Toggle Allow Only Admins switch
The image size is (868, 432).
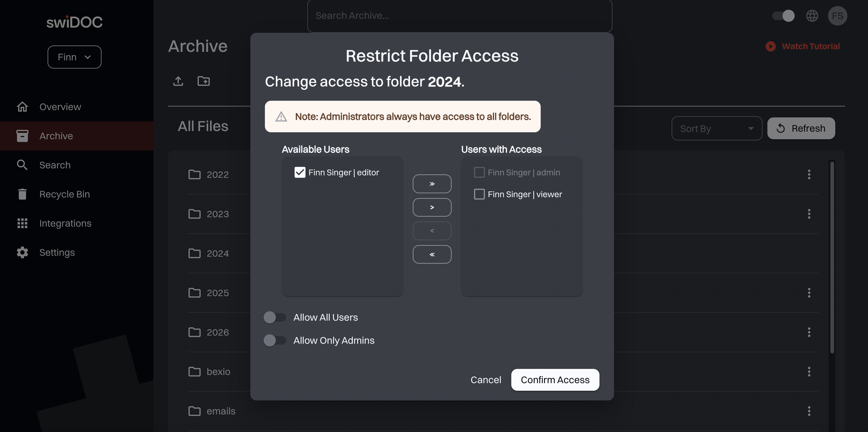click(x=274, y=340)
